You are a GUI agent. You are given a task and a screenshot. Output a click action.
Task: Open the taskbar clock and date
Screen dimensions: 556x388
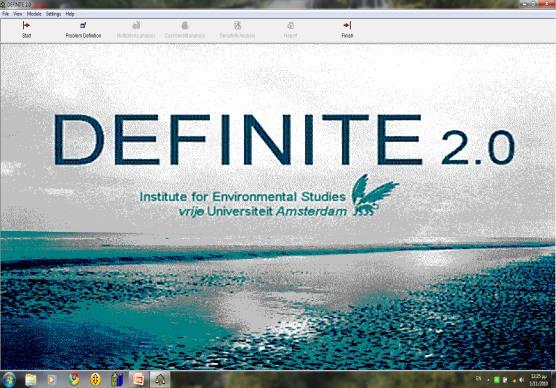coord(539,380)
